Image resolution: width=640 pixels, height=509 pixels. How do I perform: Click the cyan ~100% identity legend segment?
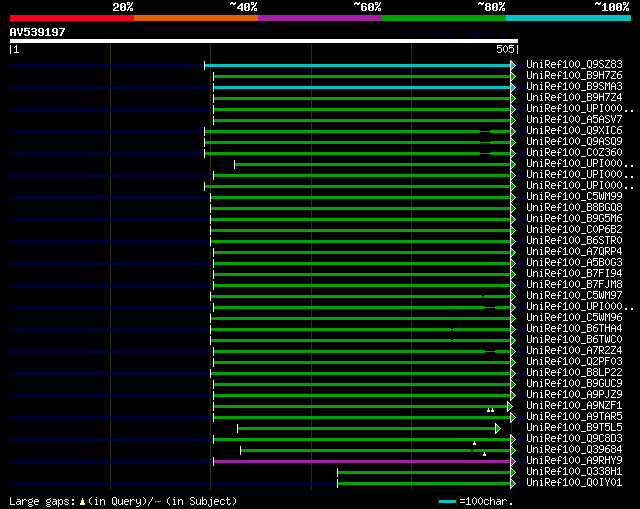click(x=569, y=18)
